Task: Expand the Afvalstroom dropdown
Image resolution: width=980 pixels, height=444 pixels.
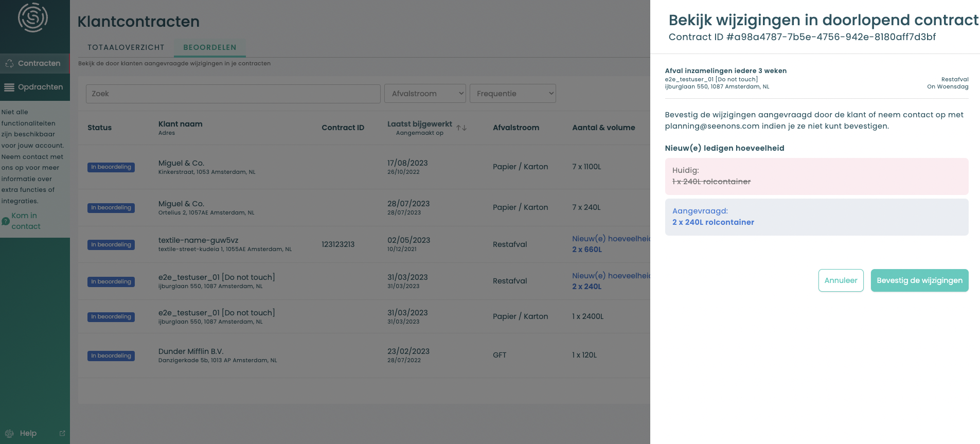Action: (425, 94)
